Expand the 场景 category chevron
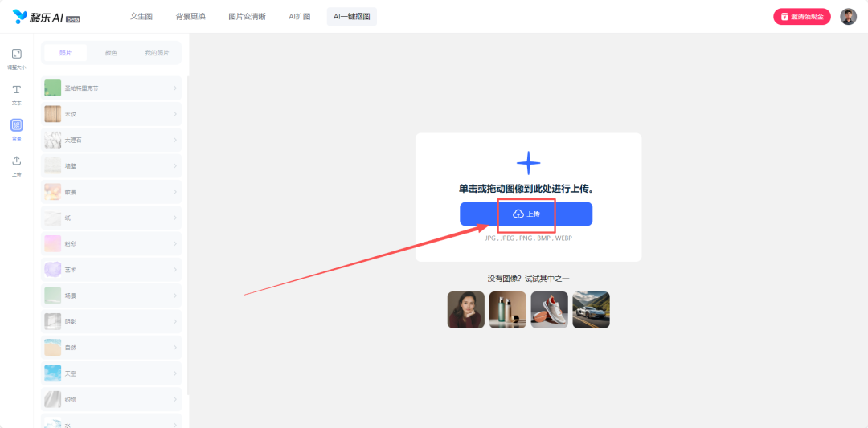This screenshot has height=428, width=868. pyautogui.click(x=175, y=296)
